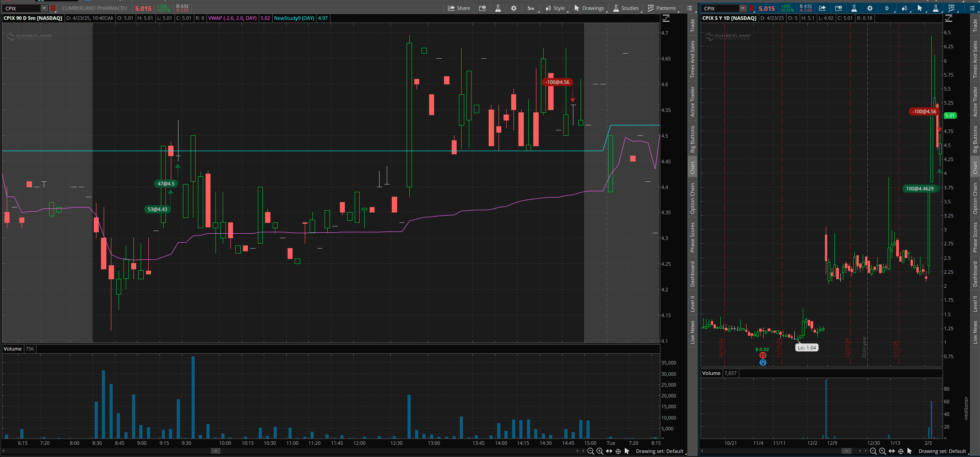Open chart settings gear on the left chart
Viewport: 980px width, 457px height.
[513, 8]
